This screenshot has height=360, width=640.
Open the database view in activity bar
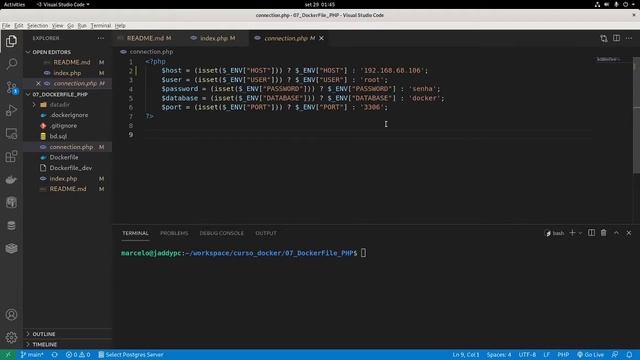click(x=11, y=225)
